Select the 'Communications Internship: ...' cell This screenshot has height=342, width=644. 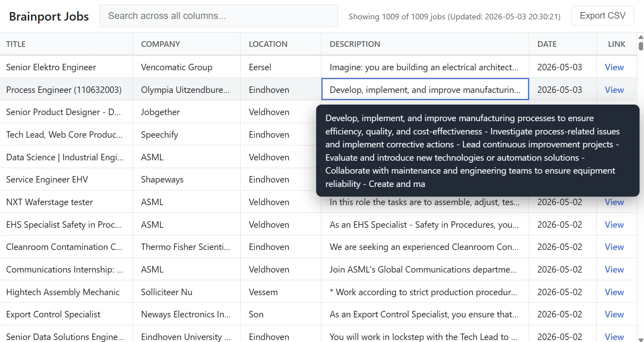tap(66, 269)
